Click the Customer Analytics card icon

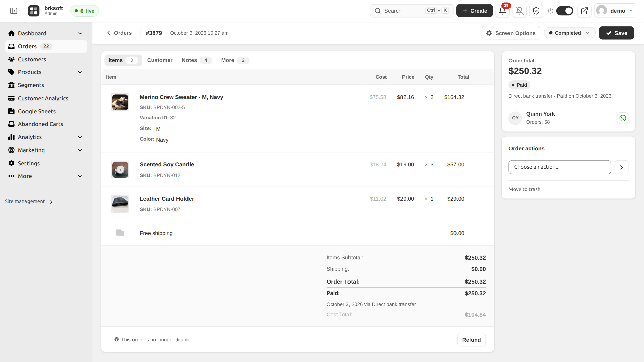click(11, 98)
